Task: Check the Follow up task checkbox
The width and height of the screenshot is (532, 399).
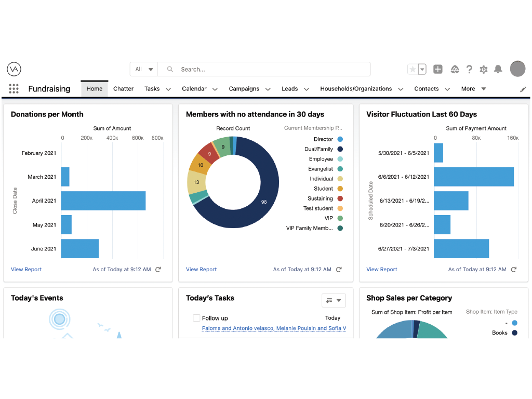Action: pos(196,318)
